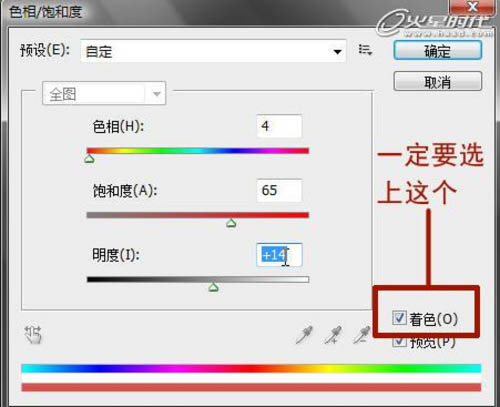Click the 色相 hue slider handle
The width and height of the screenshot is (500, 407).
pos(89,158)
